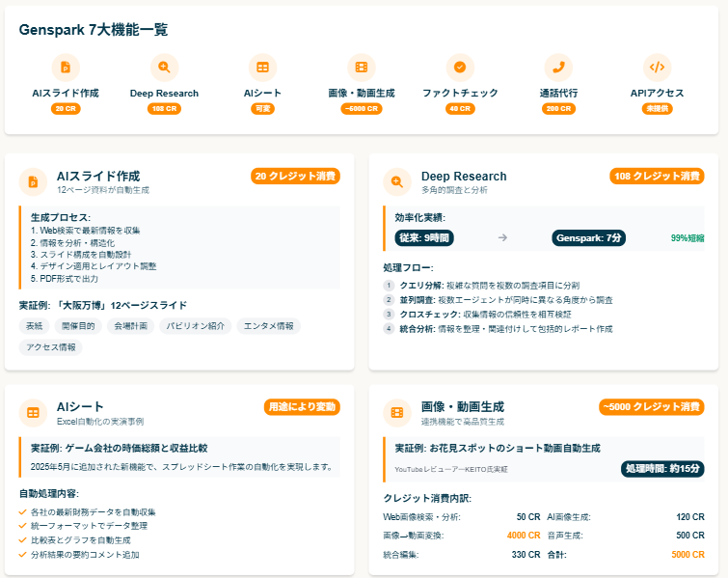
Task: Click the ファクトチェック label in the top row
Action: tap(460, 94)
